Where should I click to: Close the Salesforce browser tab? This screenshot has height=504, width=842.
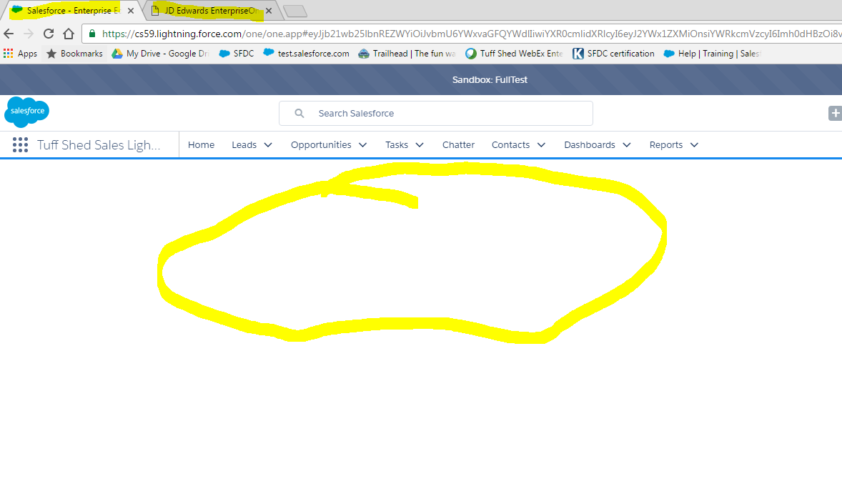131,11
